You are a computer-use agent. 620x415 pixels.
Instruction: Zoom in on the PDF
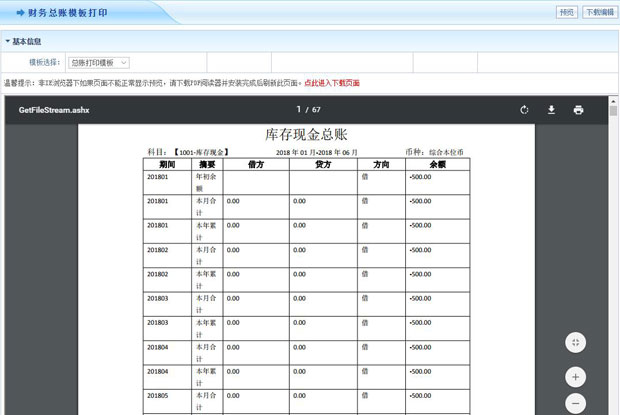point(575,377)
